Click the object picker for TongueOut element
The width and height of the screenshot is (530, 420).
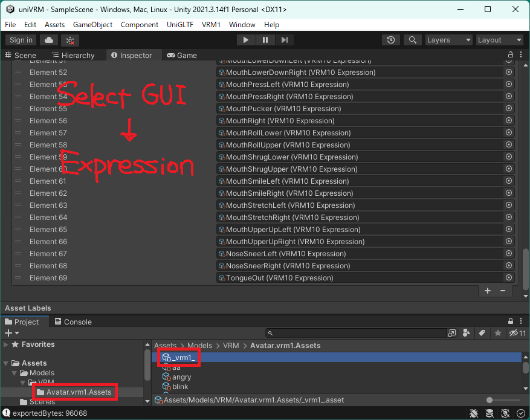[x=508, y=278]
